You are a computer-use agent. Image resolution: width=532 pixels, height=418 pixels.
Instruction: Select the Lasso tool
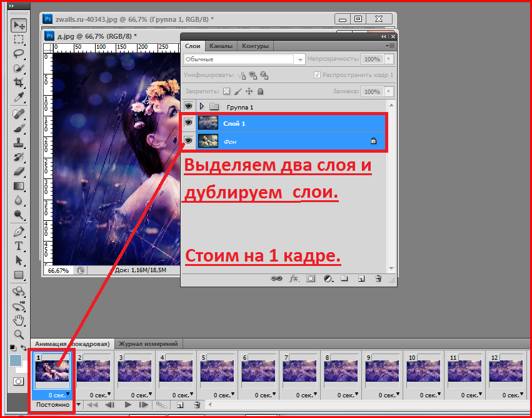[19, 53]
